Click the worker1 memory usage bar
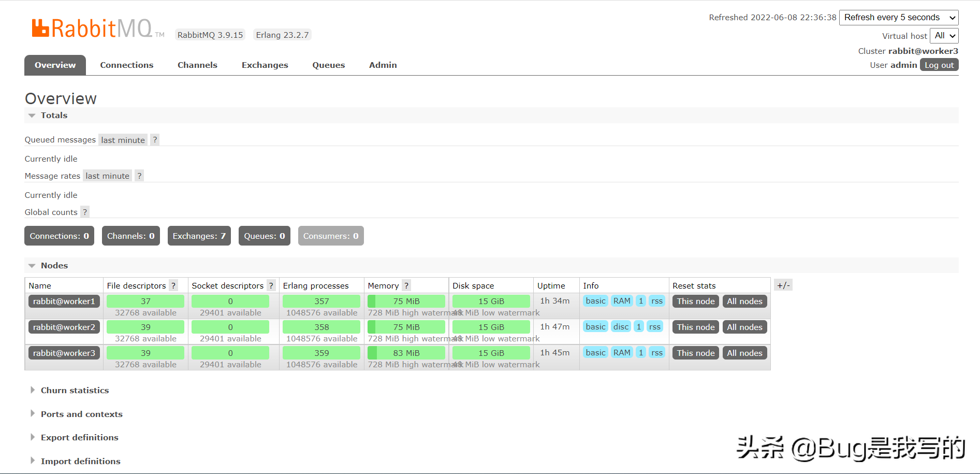980x474 pixels. coord(406,301)
